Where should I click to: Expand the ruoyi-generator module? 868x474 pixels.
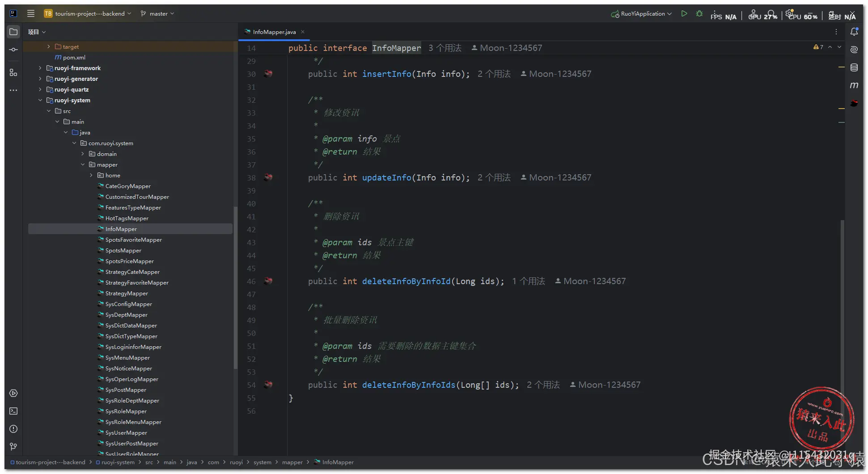40,79
